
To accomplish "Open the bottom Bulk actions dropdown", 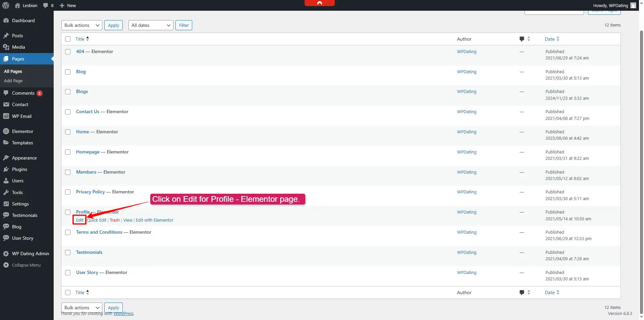I will (x=82, y=308).
